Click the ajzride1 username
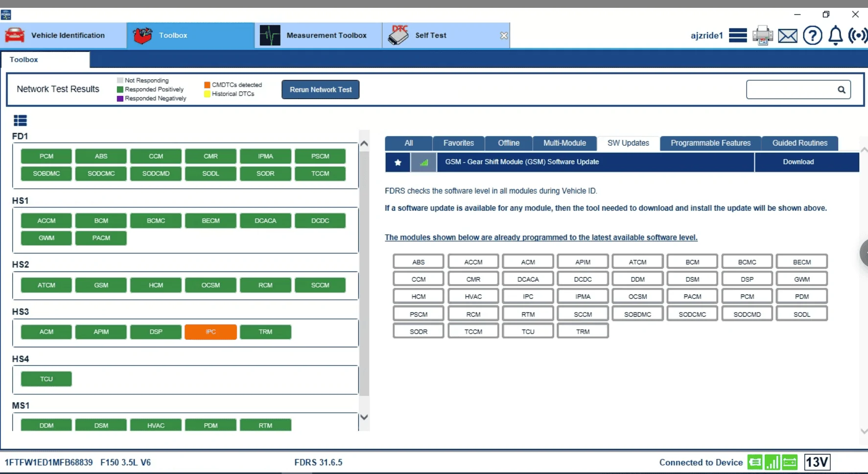Viewport: 868px width, 474px height. pos(706,36)
